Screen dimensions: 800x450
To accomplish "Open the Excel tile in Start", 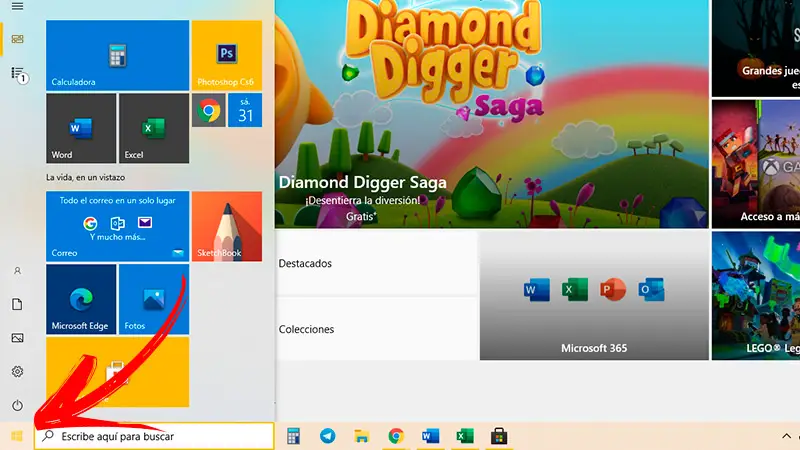I will coord(154,128).
